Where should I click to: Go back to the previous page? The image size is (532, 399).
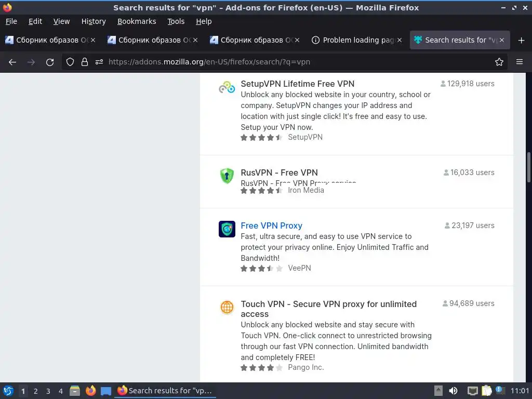(x=12, y=62)
